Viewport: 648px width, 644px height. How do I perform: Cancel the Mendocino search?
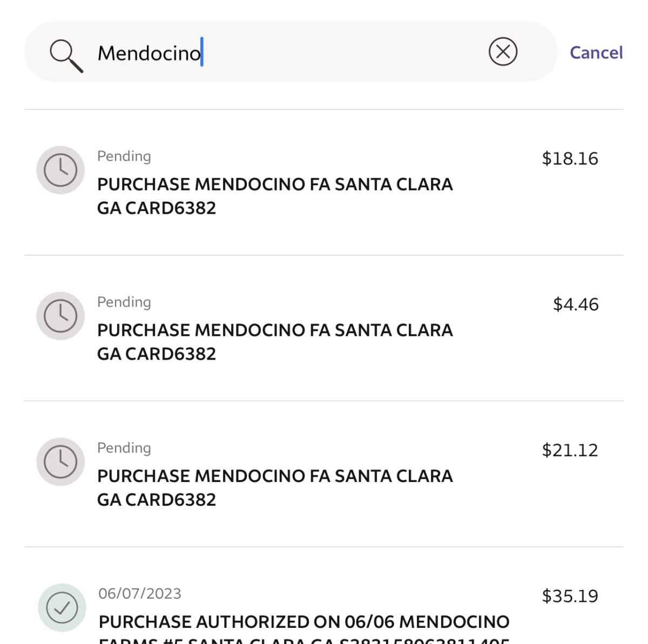tap(596, 52)
